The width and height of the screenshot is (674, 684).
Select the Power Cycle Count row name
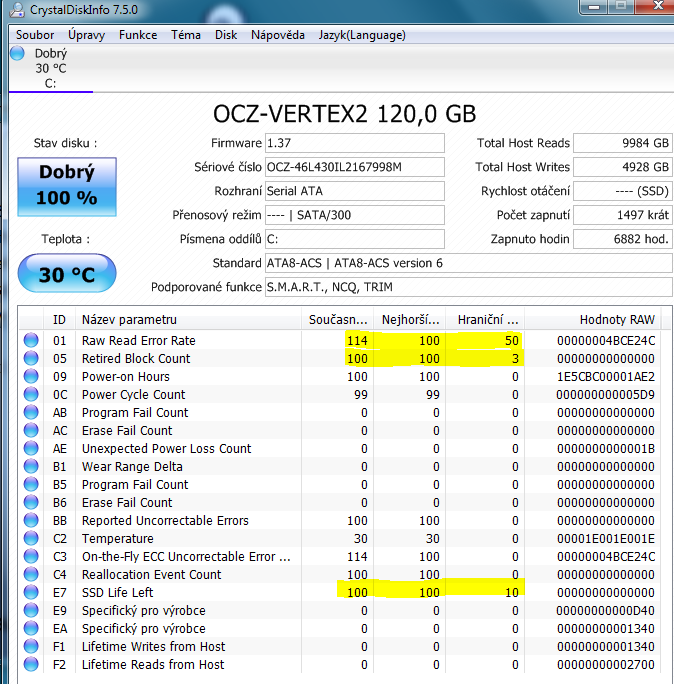tap(133, 394)
